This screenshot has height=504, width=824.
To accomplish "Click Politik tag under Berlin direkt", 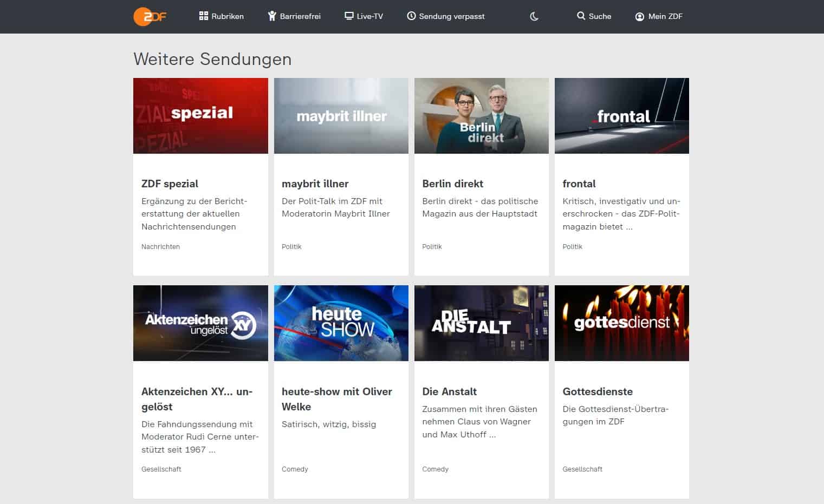I will point(432,246).
